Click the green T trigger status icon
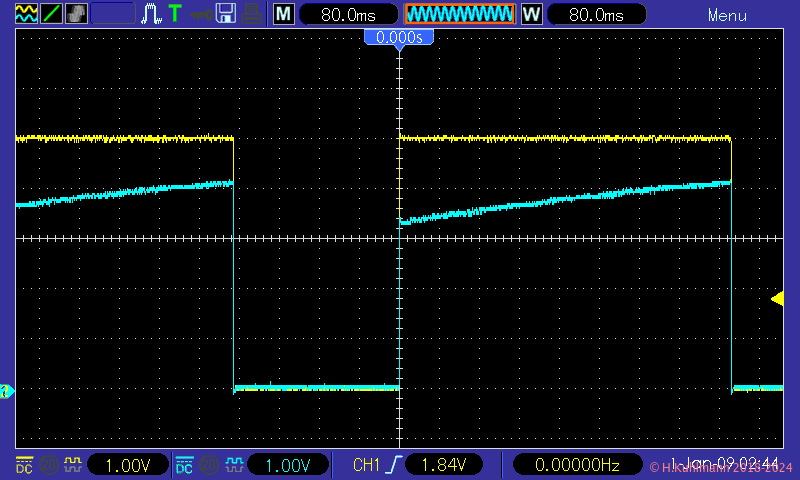 [x=175, y=14]
